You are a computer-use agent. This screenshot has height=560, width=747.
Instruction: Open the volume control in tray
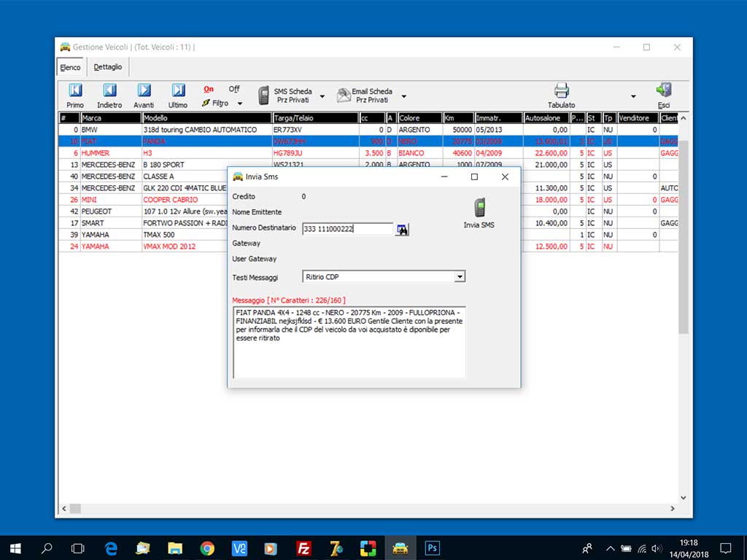(x=657, y=548)
